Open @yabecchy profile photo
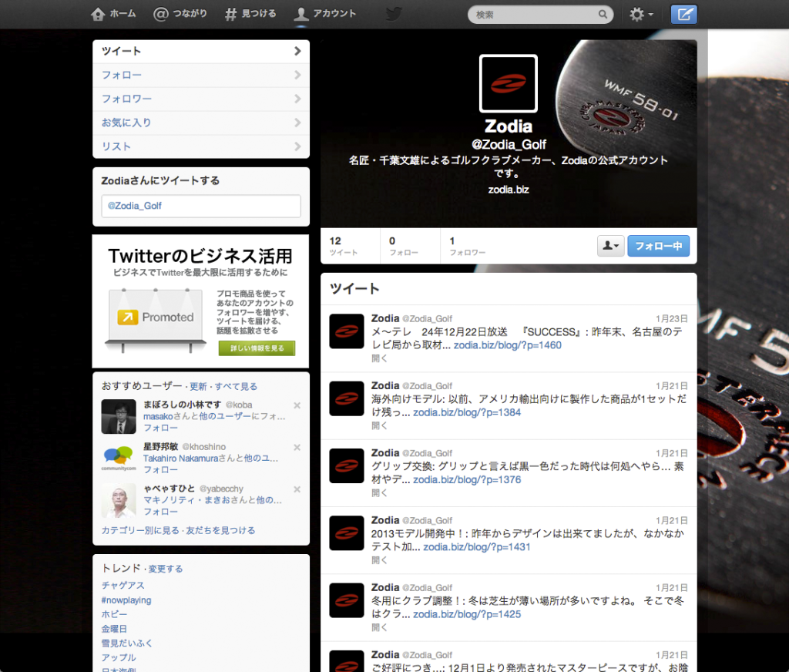 pos(119,500)
